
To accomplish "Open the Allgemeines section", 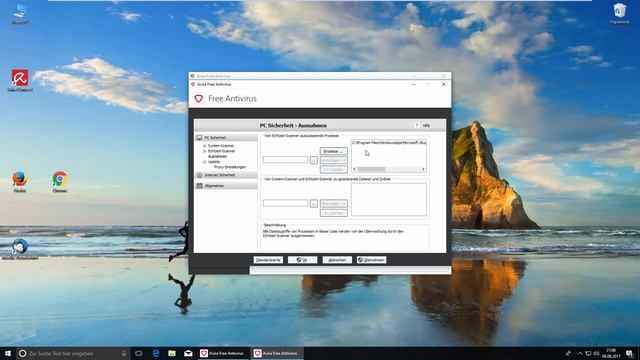I will click(226, 186).
